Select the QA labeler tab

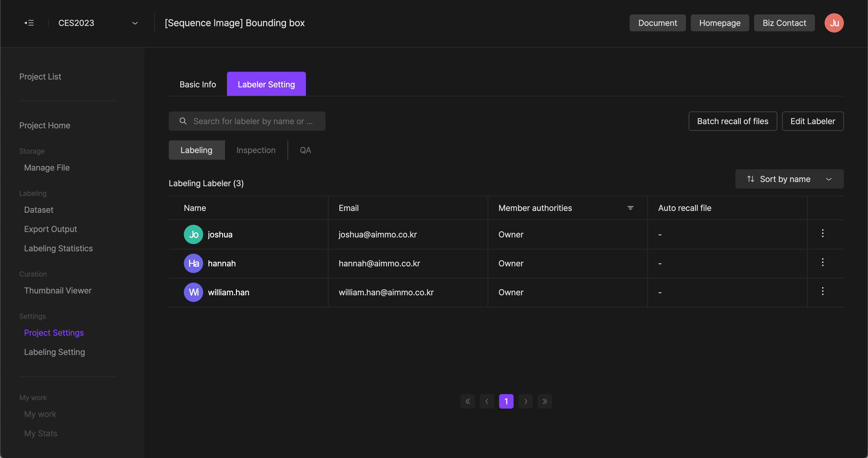(x=305, y=150)
